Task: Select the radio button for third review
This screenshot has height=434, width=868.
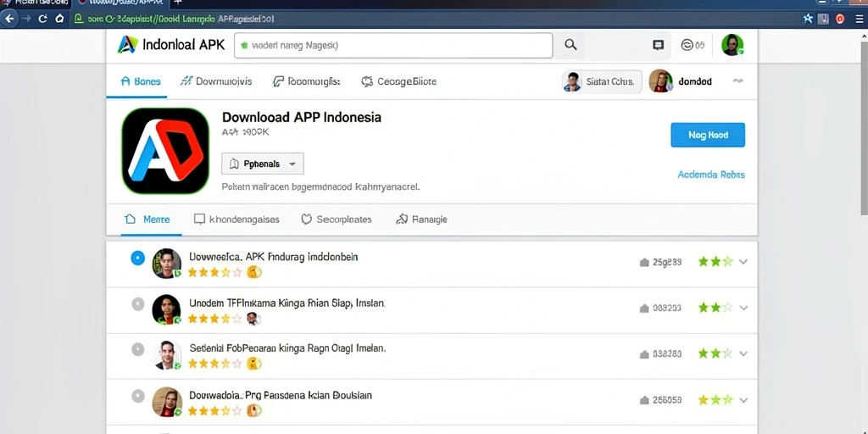Action: pyautogui.click(x=137, y=349)
